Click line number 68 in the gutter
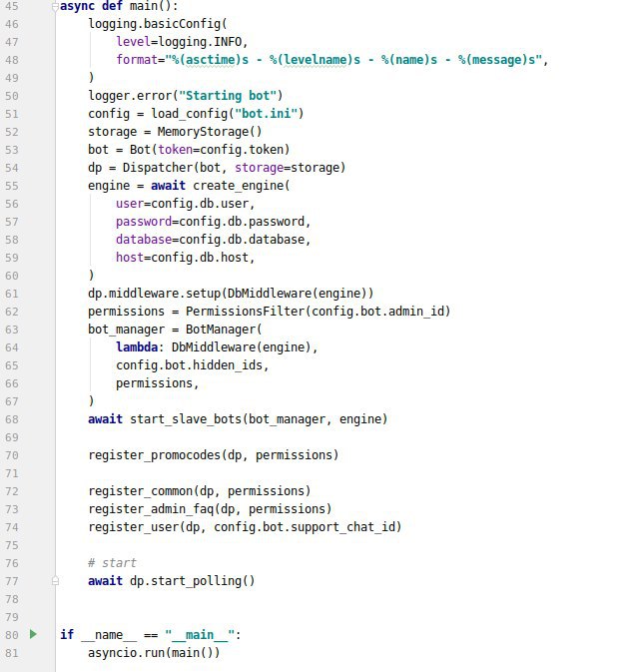Image resolution: width=640 pixels, height=672 pixels. pos(12,419)
